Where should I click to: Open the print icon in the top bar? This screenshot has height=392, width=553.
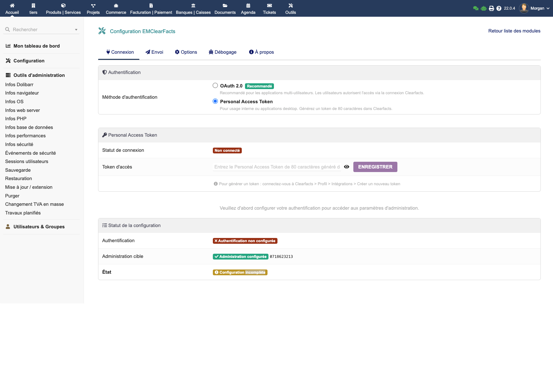491,8
